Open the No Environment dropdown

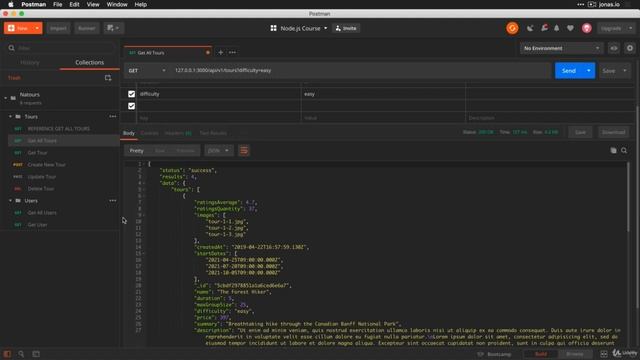[561, 48]
